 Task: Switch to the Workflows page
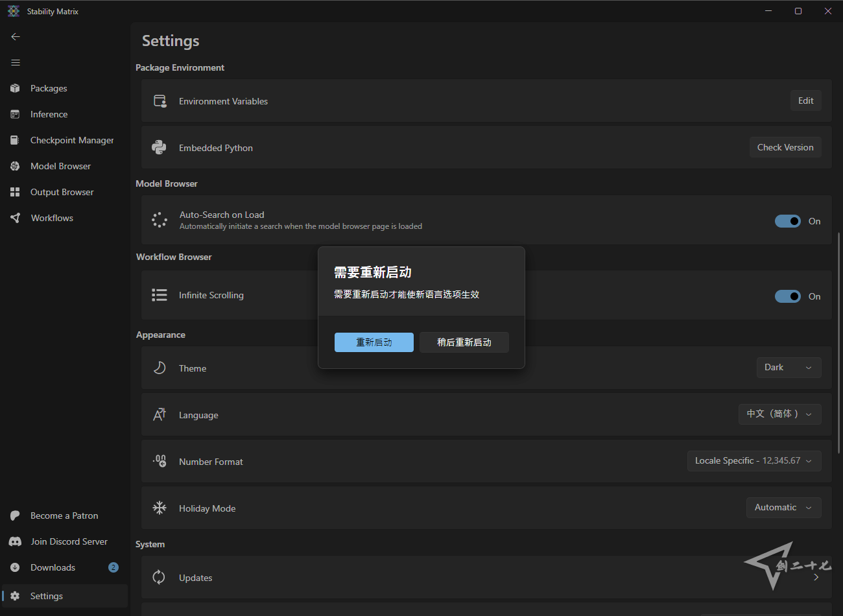point(64,218)
